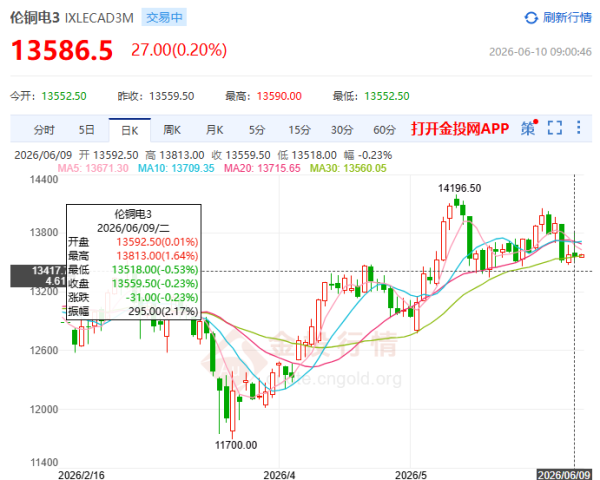The width and height of the screenshot is (600, 480).
Task: Select the 周K weekly candlestick tab
Action: click(x=172, y=130)
